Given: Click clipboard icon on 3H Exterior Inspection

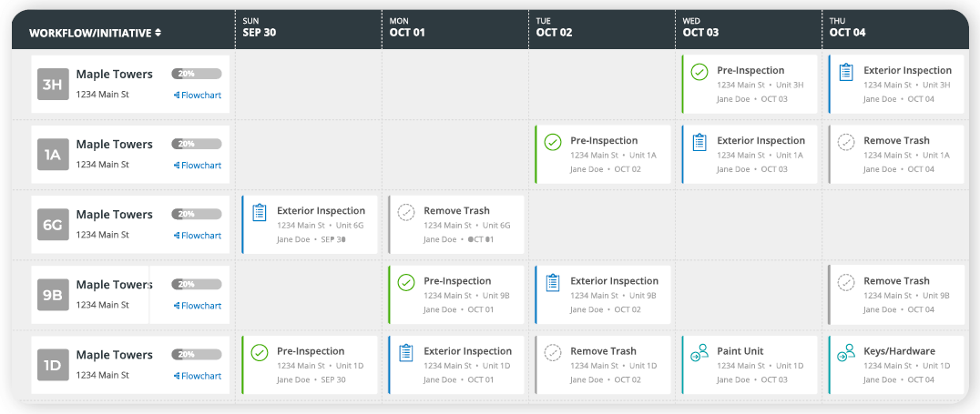Looking at the screenshot, I should 846,72.
